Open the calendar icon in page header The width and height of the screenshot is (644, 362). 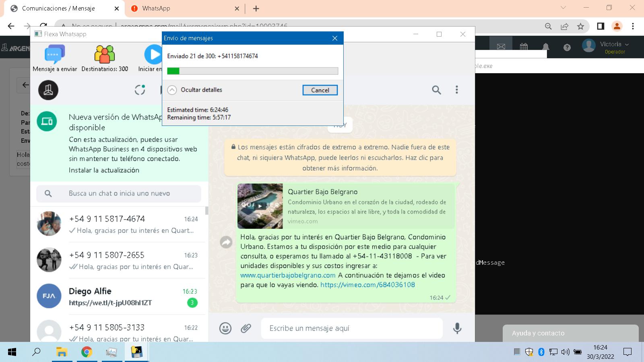524,47
